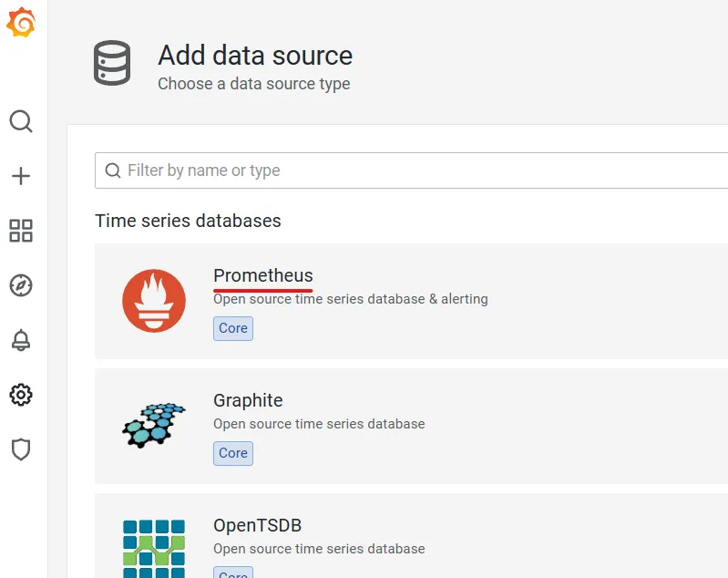Open the Create plus sidebar icon
The width and height of the screenshot is (728, 578).
pyautogui.click(x=21, y=176)
